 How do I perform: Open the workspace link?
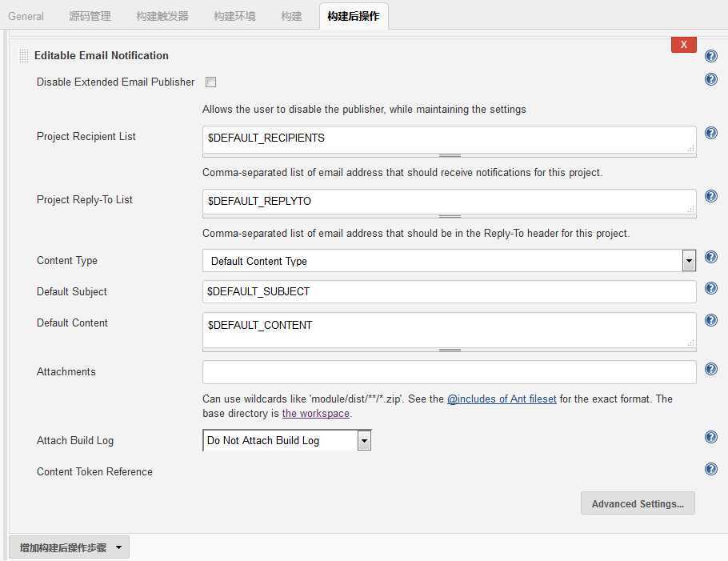click(316, 413)
